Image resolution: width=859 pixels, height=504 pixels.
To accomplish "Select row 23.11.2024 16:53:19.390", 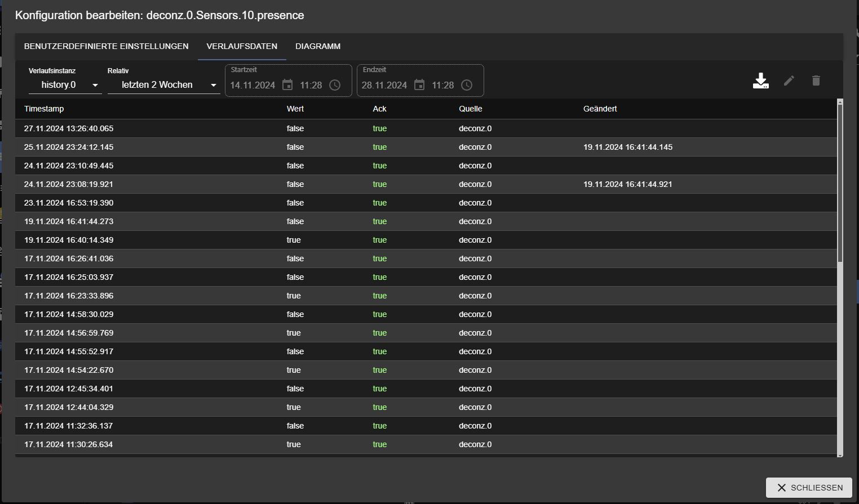I will point(426,203).
